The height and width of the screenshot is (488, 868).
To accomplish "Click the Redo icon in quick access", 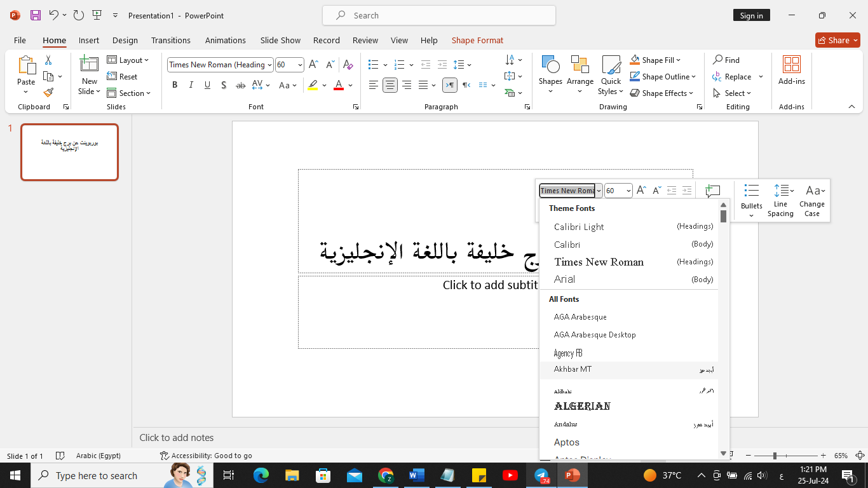I will (78, 15).
